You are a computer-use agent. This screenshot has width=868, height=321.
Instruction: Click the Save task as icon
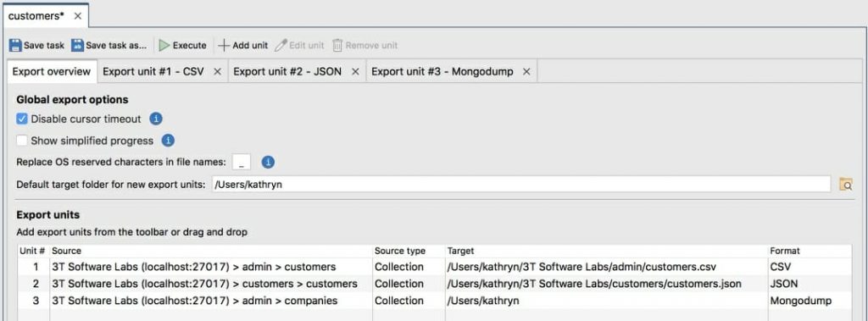tap(77, 46)
